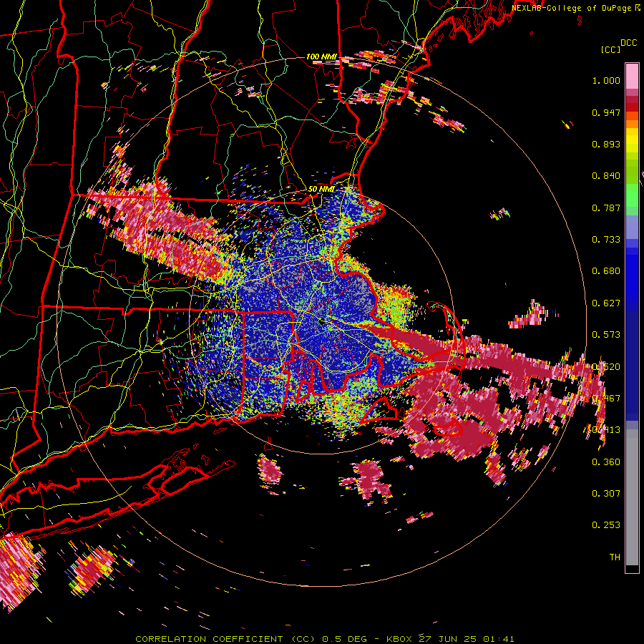Click the gray lower section of color bar
This screenshot has height=644, width=644.
(632, 497)
